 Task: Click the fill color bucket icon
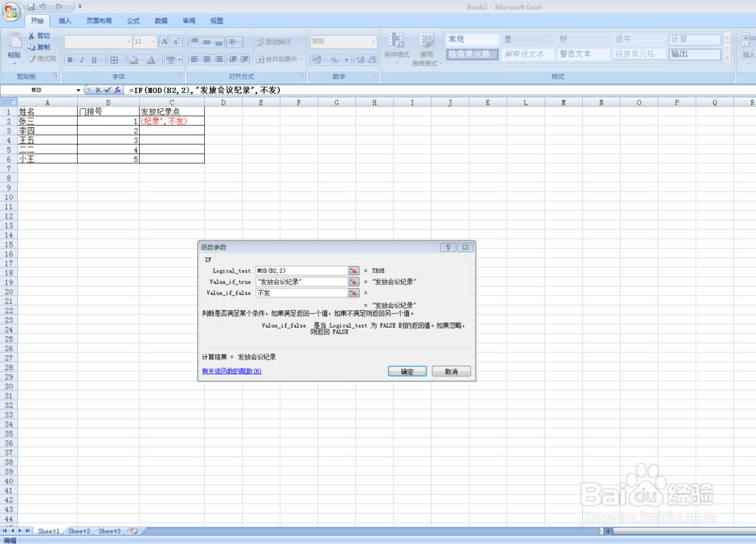pos(134,60)
